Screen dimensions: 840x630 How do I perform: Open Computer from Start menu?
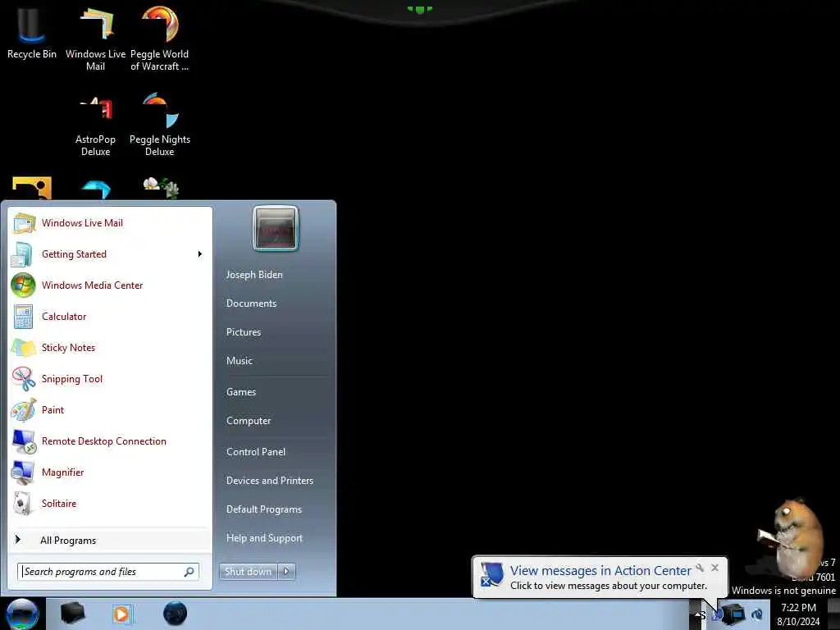point(249,421)
